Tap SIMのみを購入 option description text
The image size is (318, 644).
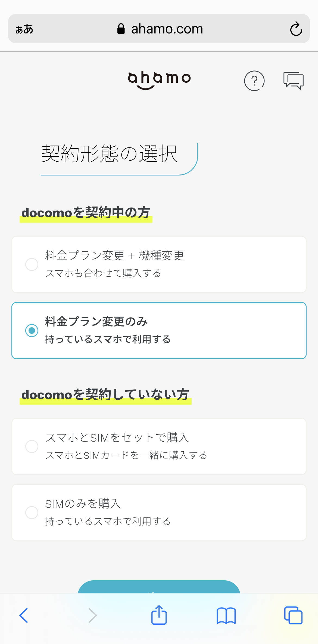[108, 521]
